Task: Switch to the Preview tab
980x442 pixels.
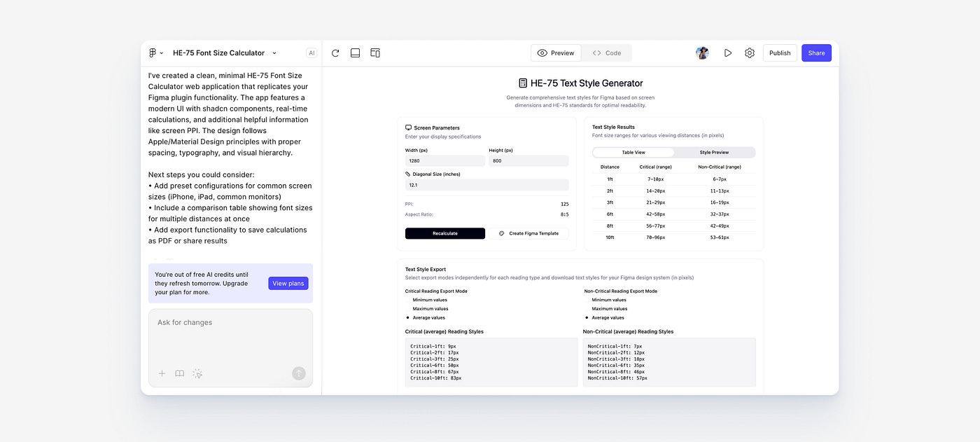Action: pyautogui.click(x=556, y=53)
